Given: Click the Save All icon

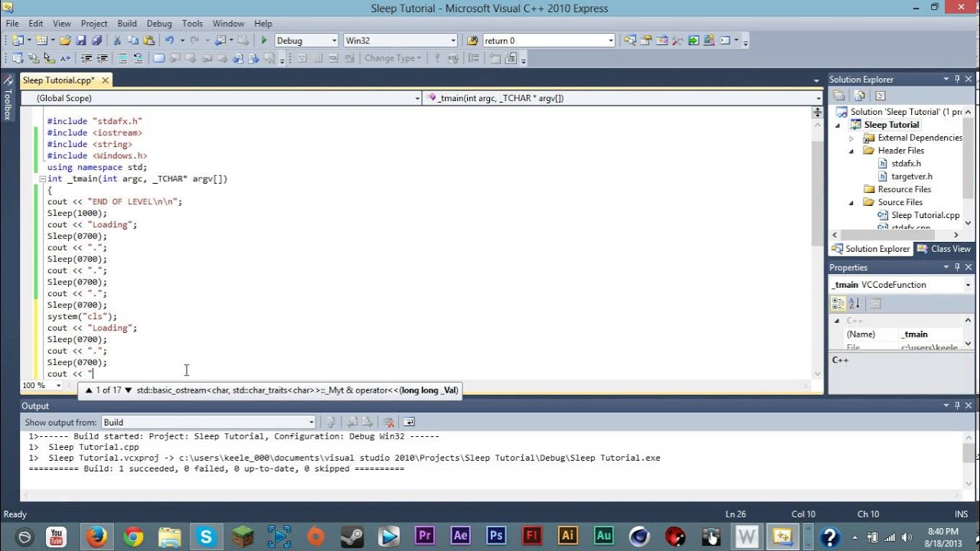Looking at the screenshot, I should pos(96,41).
